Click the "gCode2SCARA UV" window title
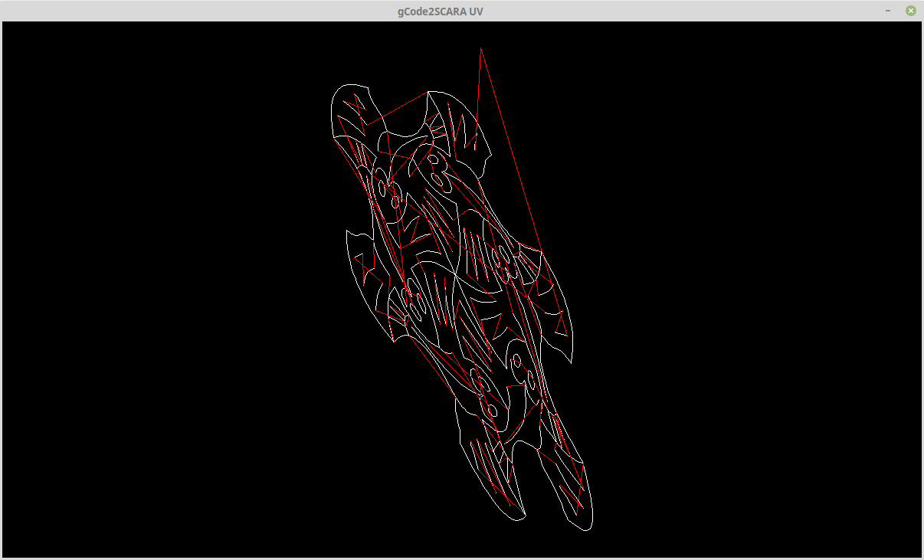Screen dimensions: 924x560 coord(441,11)
